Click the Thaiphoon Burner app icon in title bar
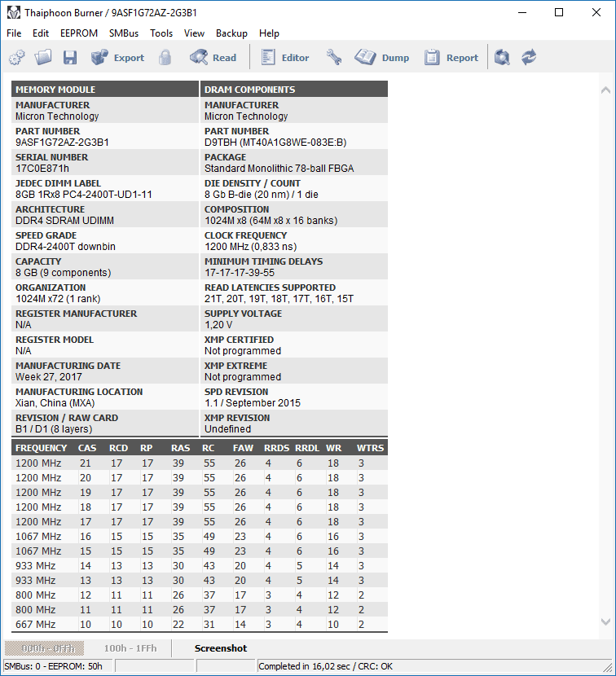Screen dimensions: 616x676 pyautogui.click(x=14, y=12)
